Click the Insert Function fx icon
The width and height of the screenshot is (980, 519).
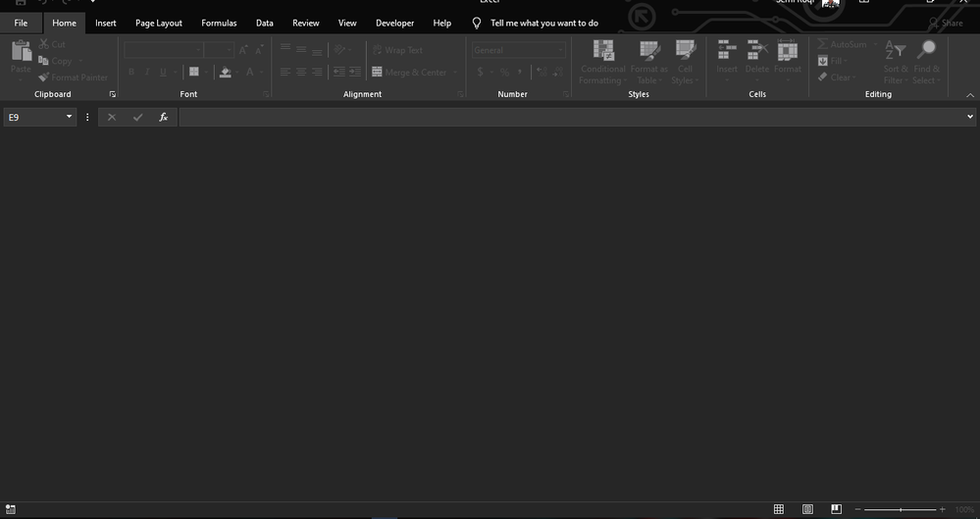[x=163, y=117]
